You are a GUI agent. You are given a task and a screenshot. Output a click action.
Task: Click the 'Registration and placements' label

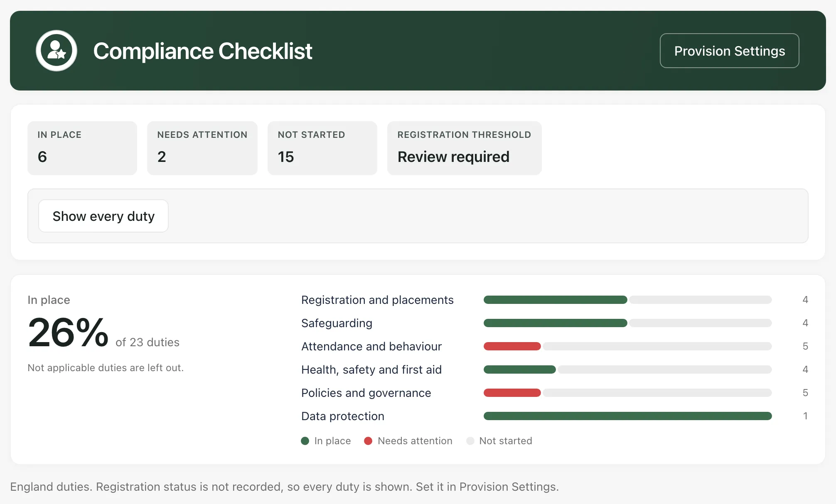click(x=377, y=300)
